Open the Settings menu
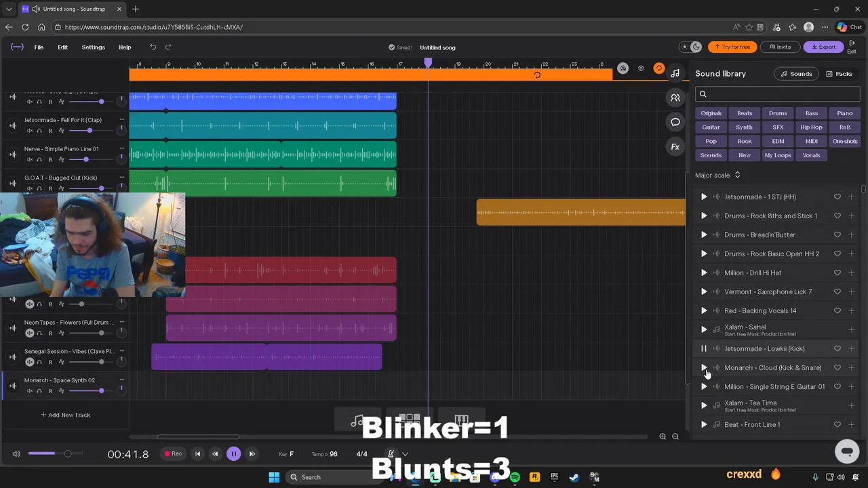868x488 pixels. coord(94,47)
